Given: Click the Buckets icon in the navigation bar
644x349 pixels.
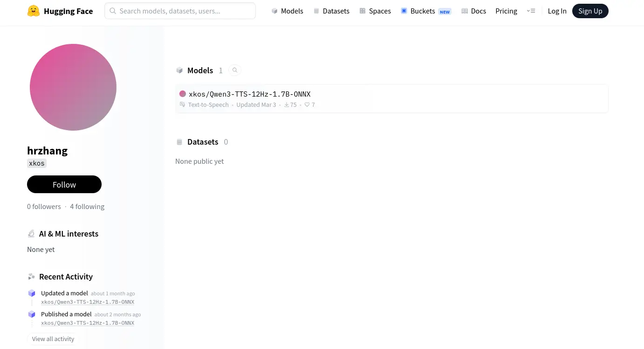Looking at the screenshot, I should pyautogui.click(x=404, y=11).
